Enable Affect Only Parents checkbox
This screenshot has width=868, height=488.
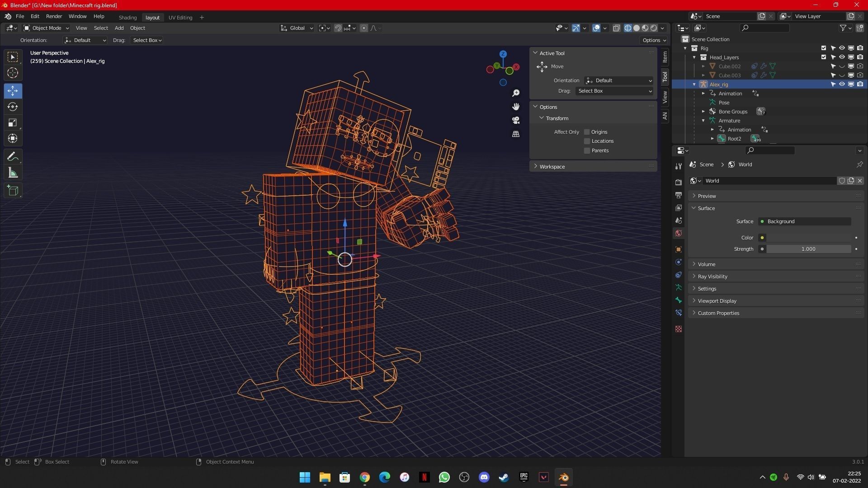pos(587,150)
